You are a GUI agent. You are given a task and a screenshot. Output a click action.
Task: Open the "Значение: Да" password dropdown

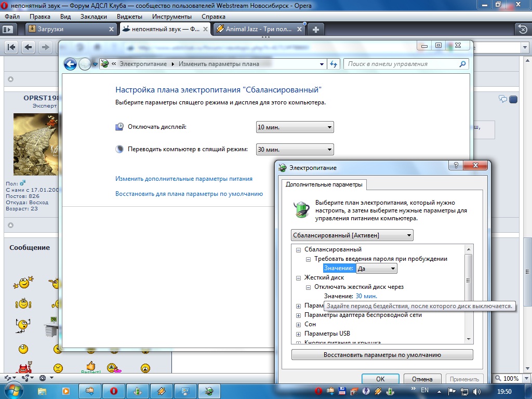pos(377,269)
